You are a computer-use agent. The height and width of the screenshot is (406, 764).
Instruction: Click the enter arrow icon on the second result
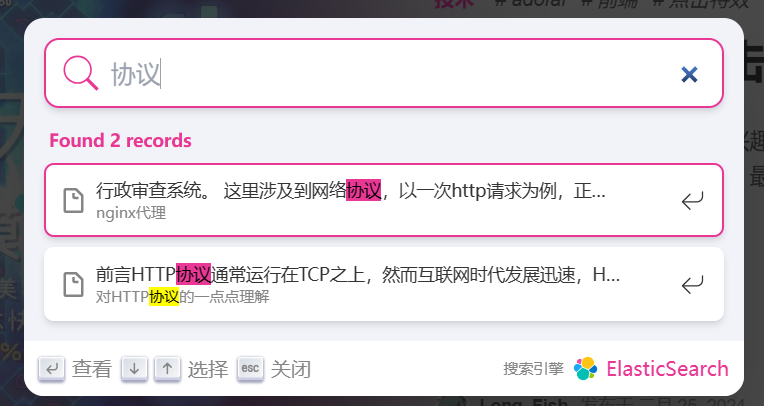(692, 285)
